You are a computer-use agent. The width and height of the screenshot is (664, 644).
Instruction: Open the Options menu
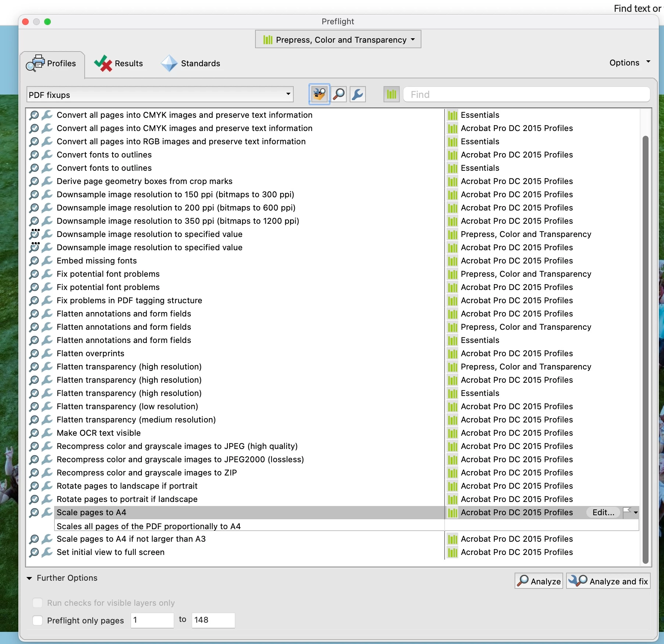pyautogui.click(x=630, y=63)
